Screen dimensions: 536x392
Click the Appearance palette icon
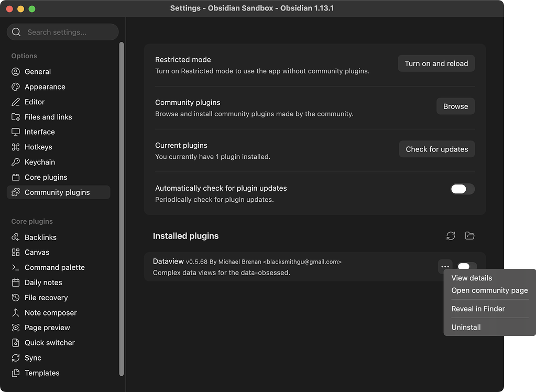coord(16,87)
